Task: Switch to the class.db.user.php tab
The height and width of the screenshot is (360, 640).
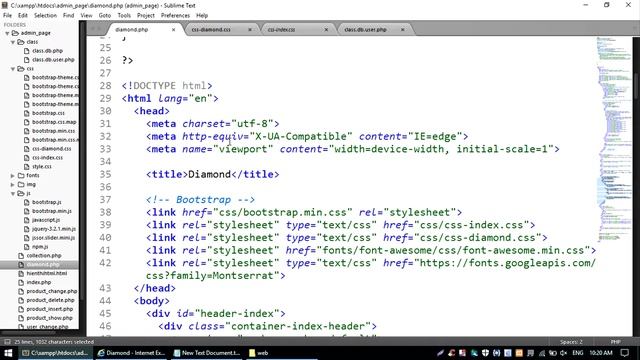Action: point(365,29)
